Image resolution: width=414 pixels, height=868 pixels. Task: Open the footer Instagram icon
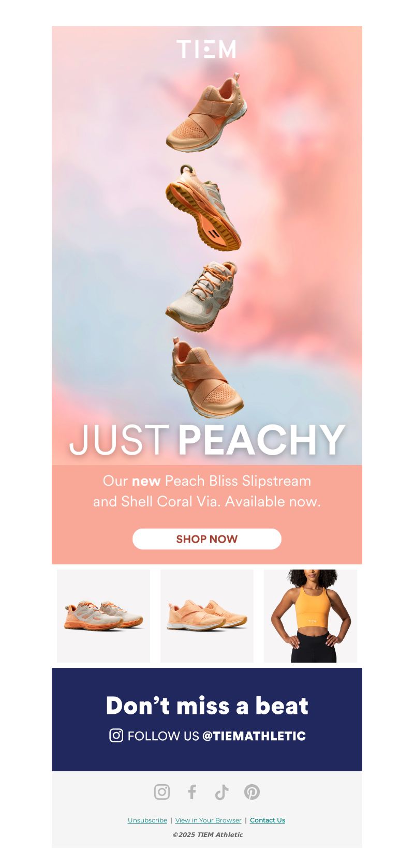(162, 792)
